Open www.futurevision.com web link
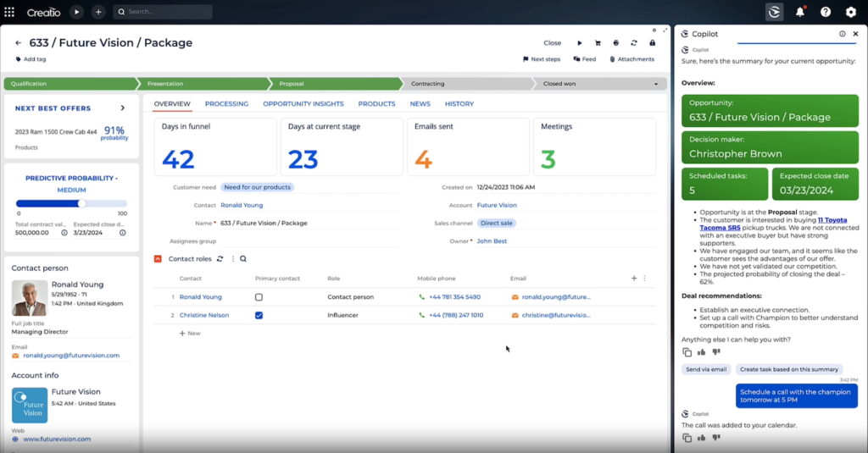The width and height of the screenshot is (868, 453). pos(57,439)
